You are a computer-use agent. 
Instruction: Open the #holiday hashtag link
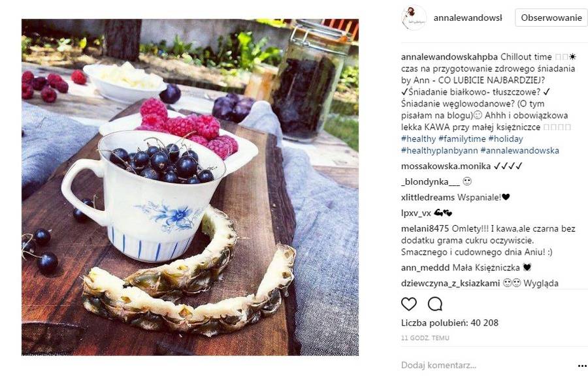pos(506,139)
